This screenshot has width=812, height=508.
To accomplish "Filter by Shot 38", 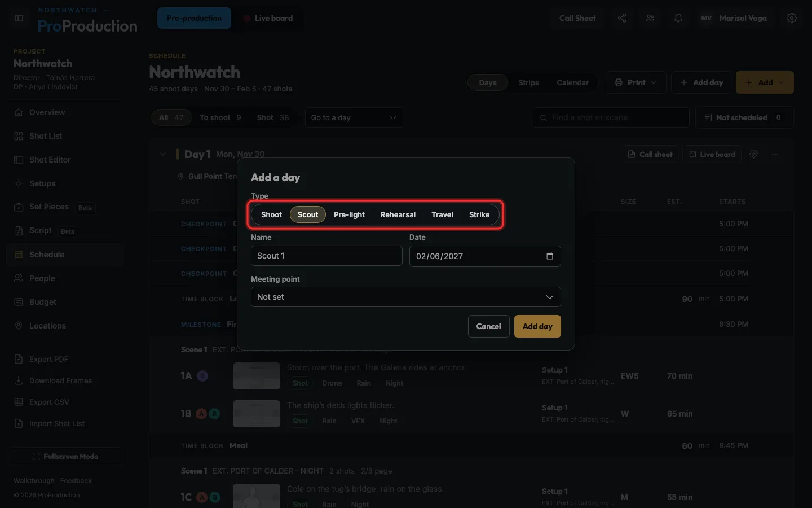I will click(273, 117).
